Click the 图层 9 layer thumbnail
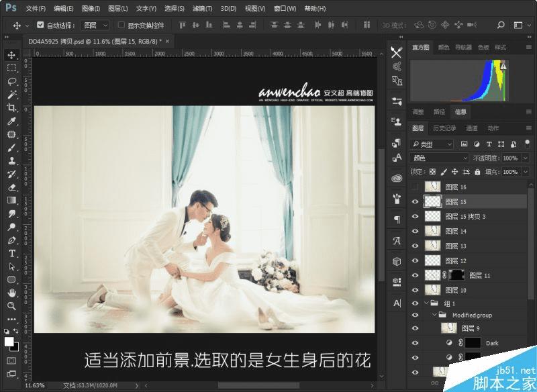Screen dimensions: 537x392 point(448,328)
